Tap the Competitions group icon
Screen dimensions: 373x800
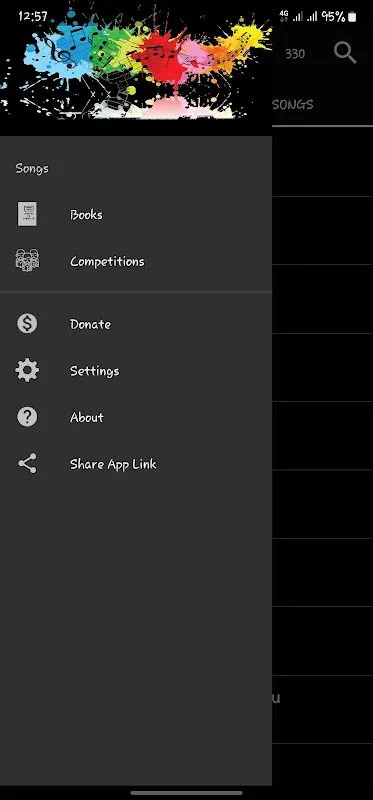click(27, 261)
